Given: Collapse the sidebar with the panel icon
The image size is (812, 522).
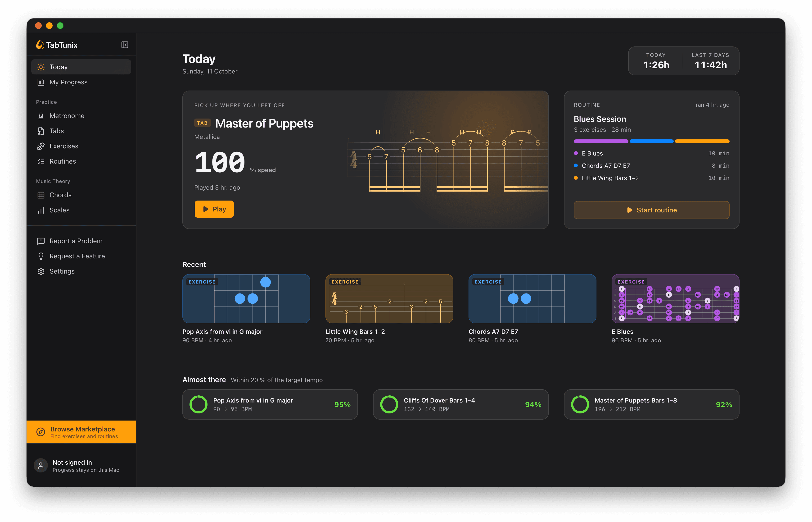Looking at the screenshot, I should [125, 45].
